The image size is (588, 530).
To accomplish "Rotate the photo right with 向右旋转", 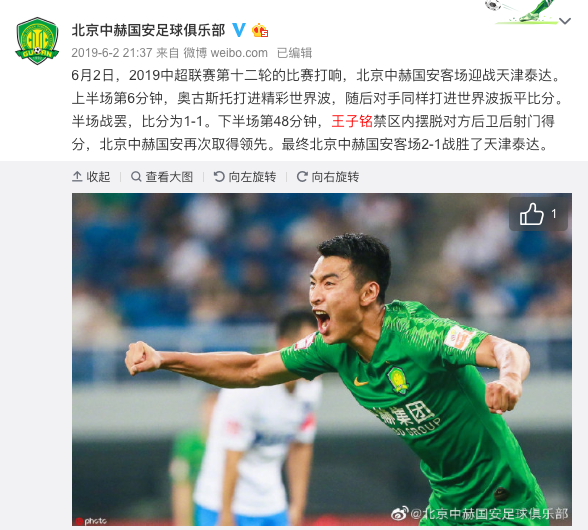I will tap(328, 176).
